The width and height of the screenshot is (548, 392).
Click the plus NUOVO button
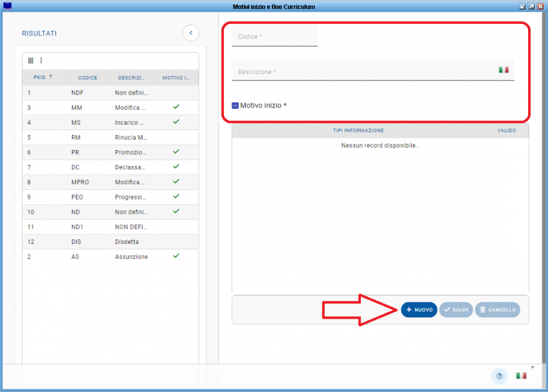point(419,310)
